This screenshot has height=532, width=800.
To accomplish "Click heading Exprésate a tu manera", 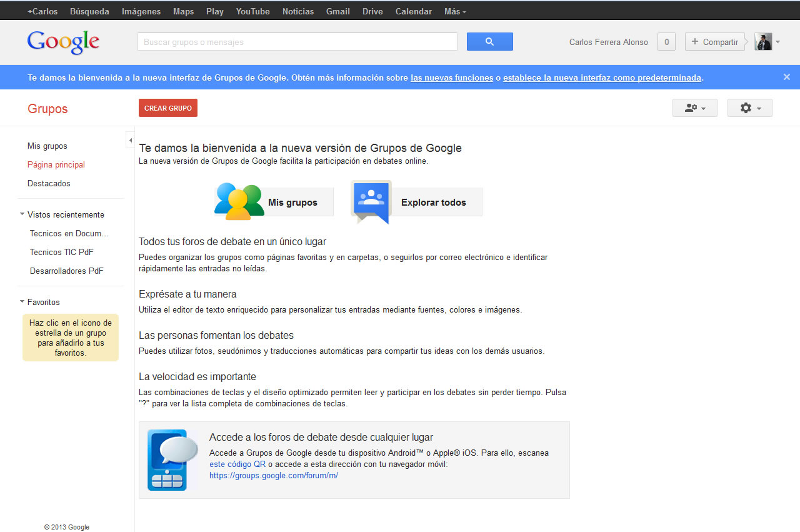I will point(187,294).
